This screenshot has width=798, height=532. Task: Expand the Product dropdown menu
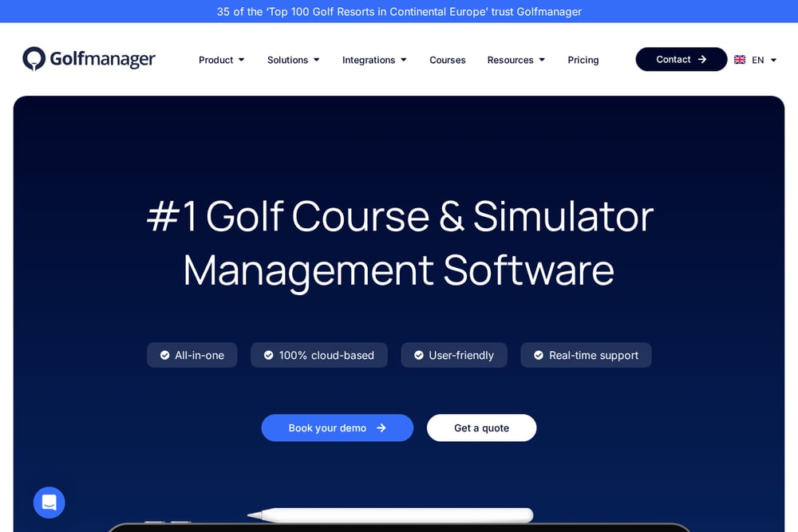221,60
